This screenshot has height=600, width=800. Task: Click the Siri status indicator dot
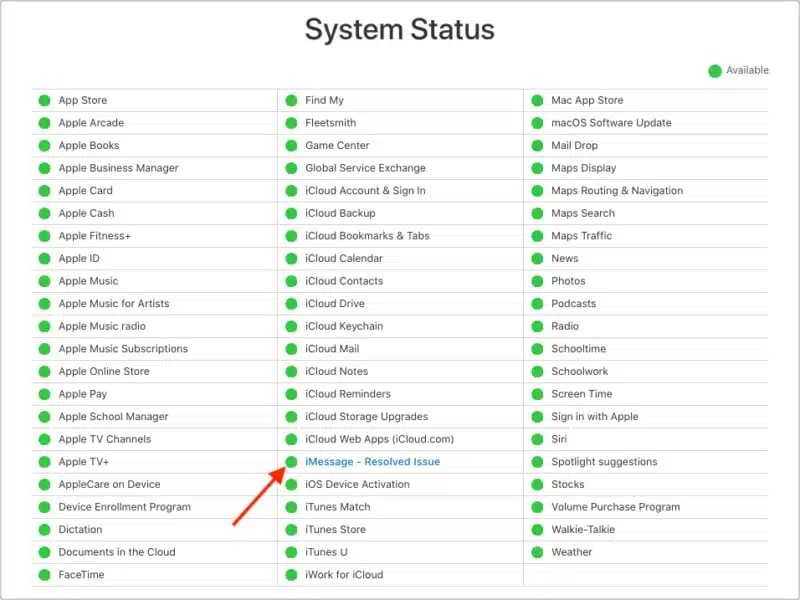(x=537, y=439)
